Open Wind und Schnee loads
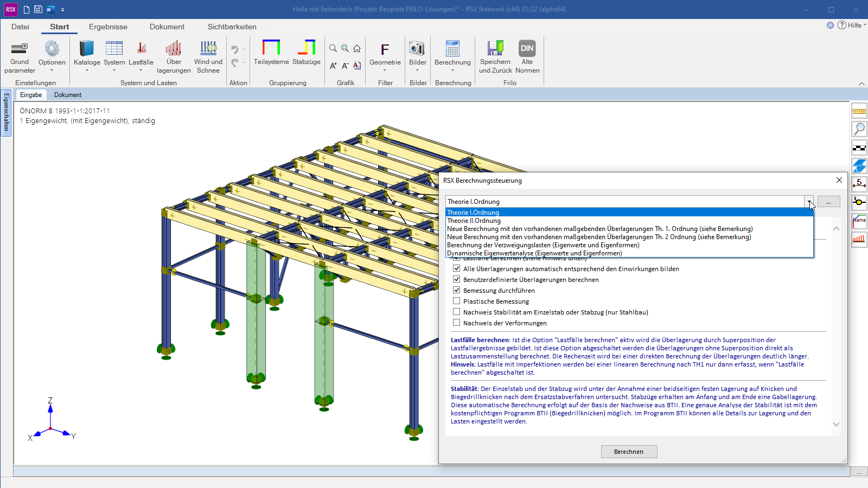This screenshot has height=488, width=868. pyautogui.click(x=208, y=56)
